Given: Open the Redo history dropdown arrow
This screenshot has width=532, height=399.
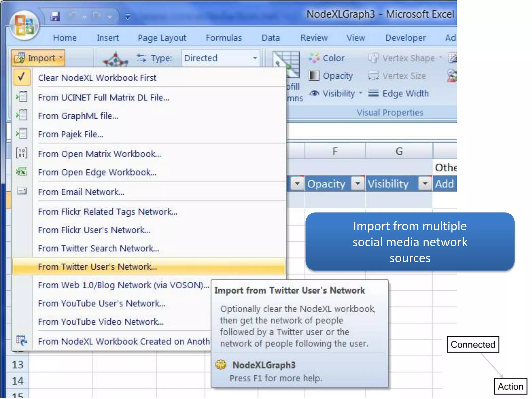Looking at the screenshot, I should pyautogui.click(x=110, y=17).
